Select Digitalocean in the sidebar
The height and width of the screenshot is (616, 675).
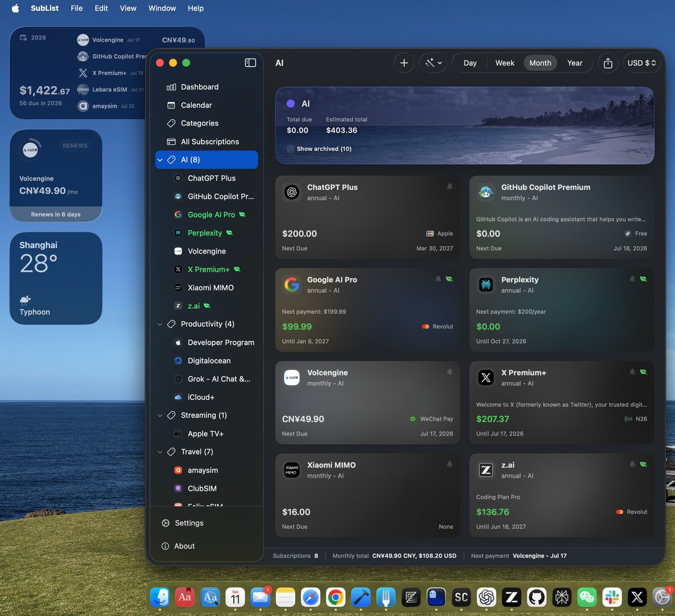(206, 361)
